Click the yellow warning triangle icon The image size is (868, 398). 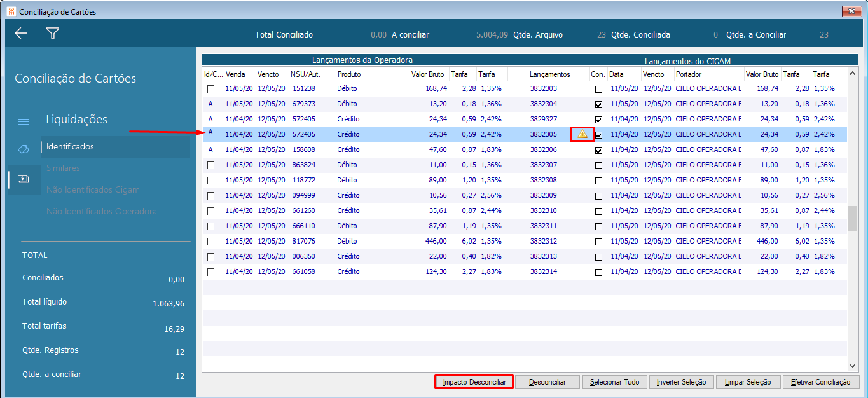click(582, 134)
